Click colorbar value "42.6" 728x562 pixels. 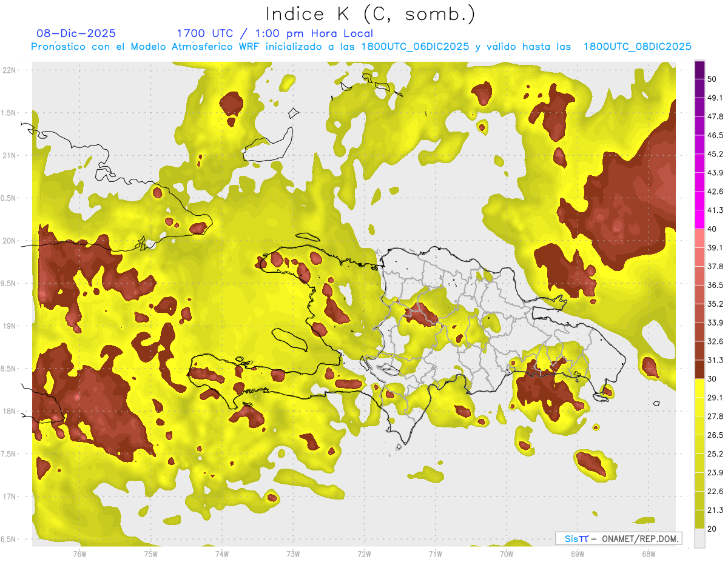715,192
